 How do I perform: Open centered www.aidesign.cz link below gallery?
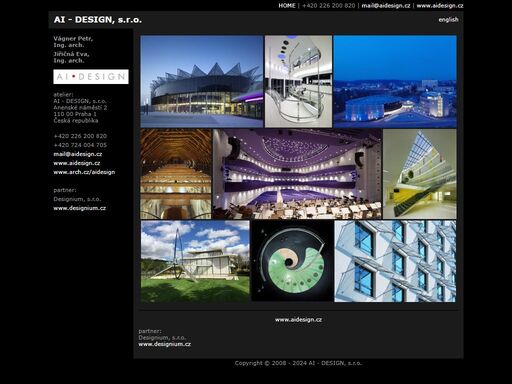(x=298, y=320)
